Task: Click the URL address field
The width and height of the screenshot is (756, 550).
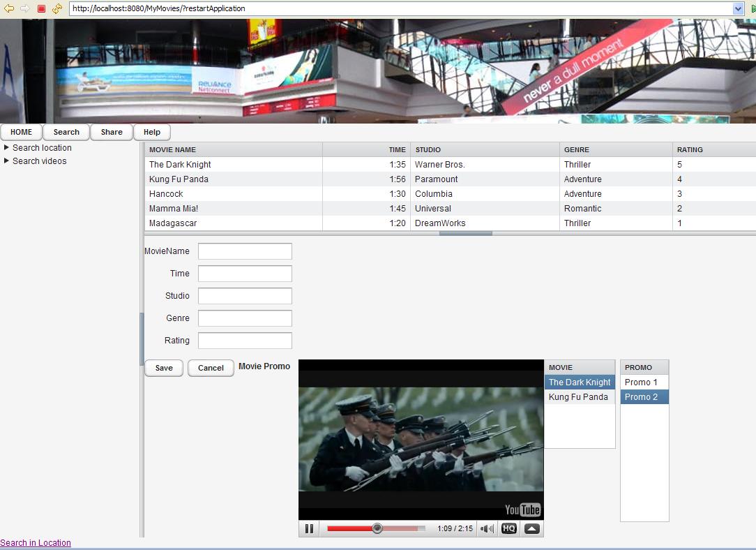Action: click(400, 8)
